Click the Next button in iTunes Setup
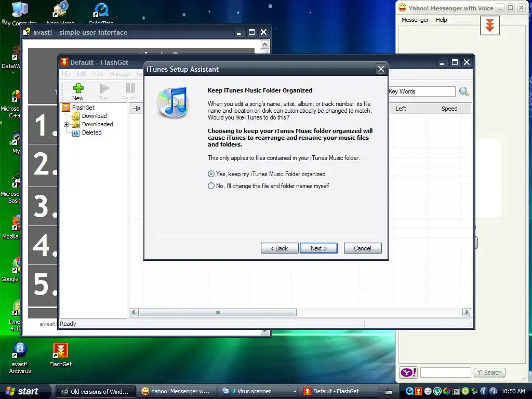This screenshot has height=399, width=532. click(x=318, y=248)
